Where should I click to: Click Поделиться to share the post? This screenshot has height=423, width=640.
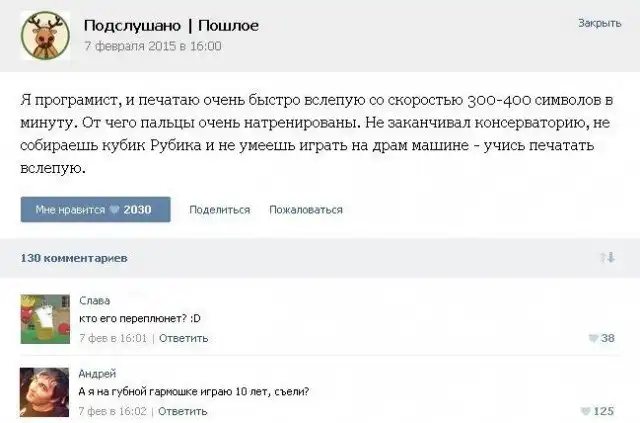click(x=219, y=210)
